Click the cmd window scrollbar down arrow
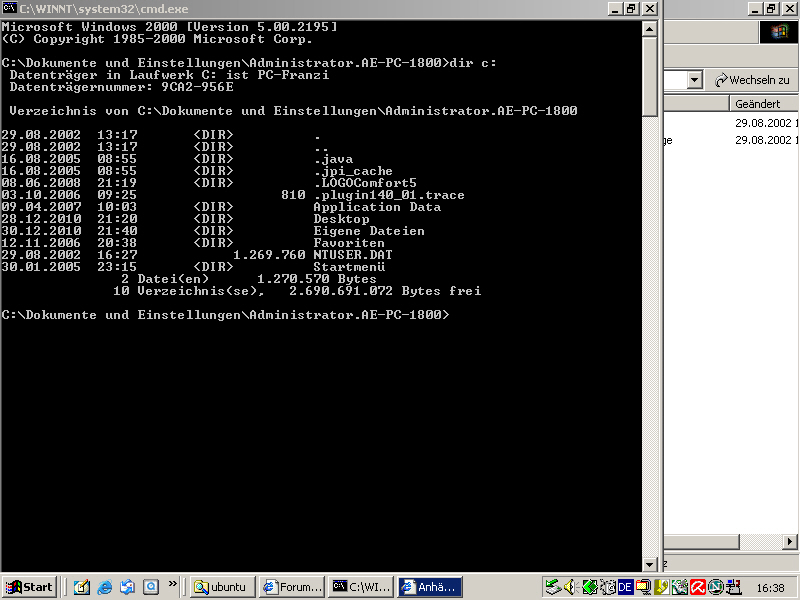800x600 pixels. point(649,564)
